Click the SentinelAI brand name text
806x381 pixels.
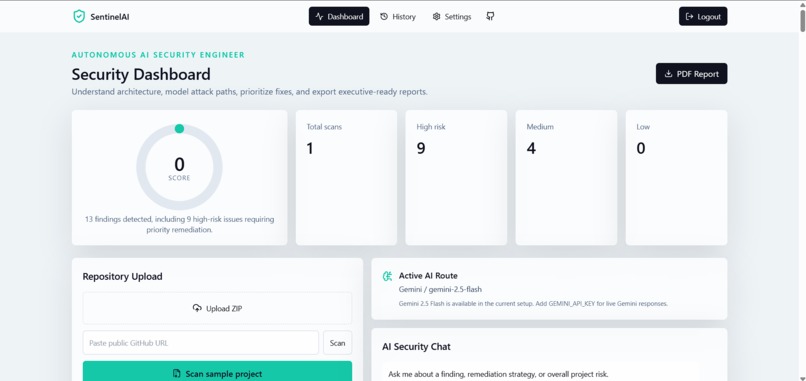(109, 17)
